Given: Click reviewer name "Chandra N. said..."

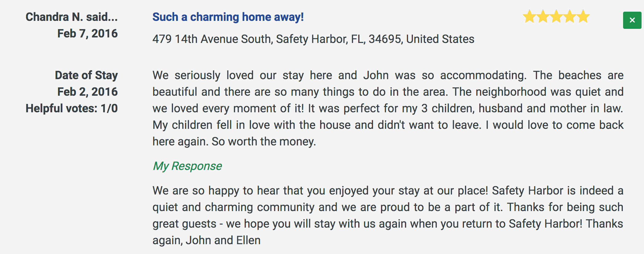Looking at the screenshot, I should click(x=72, y=17).
